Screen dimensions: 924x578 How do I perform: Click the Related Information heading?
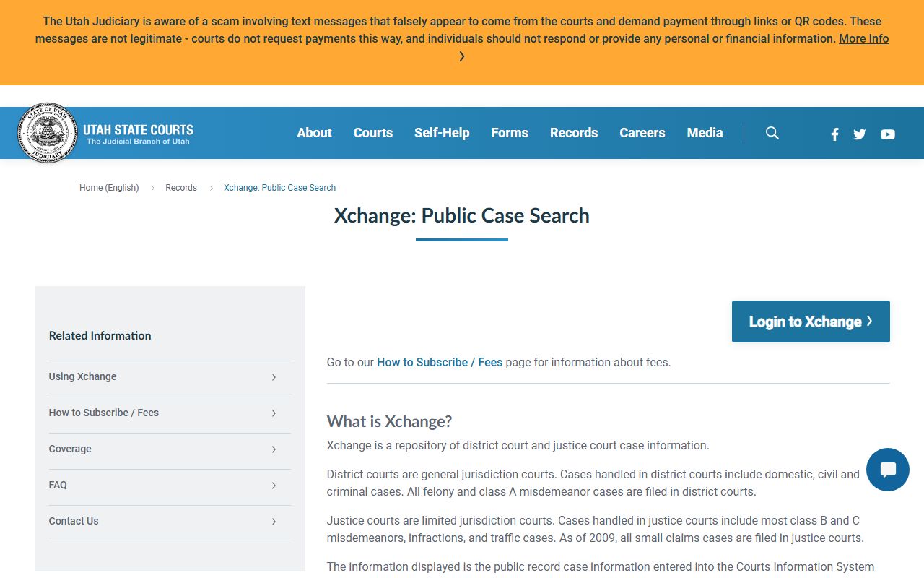pos(100,335)
